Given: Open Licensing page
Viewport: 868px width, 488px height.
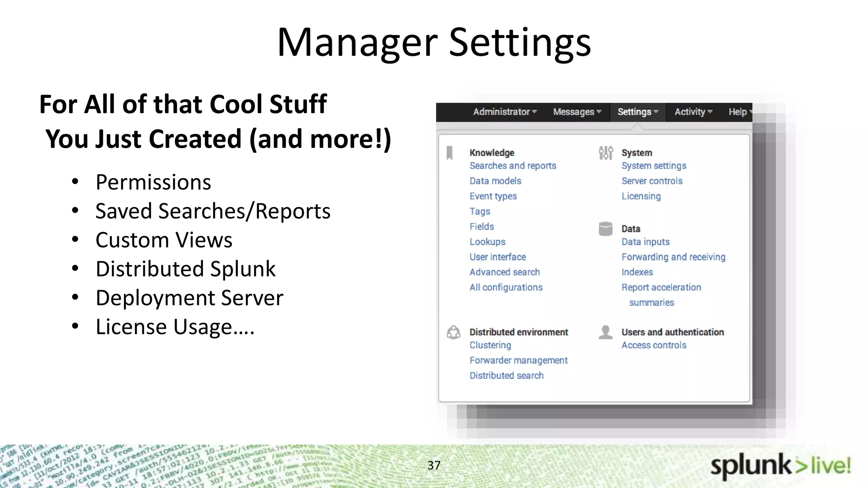Looking at the screenshot, I should (641, 196).
